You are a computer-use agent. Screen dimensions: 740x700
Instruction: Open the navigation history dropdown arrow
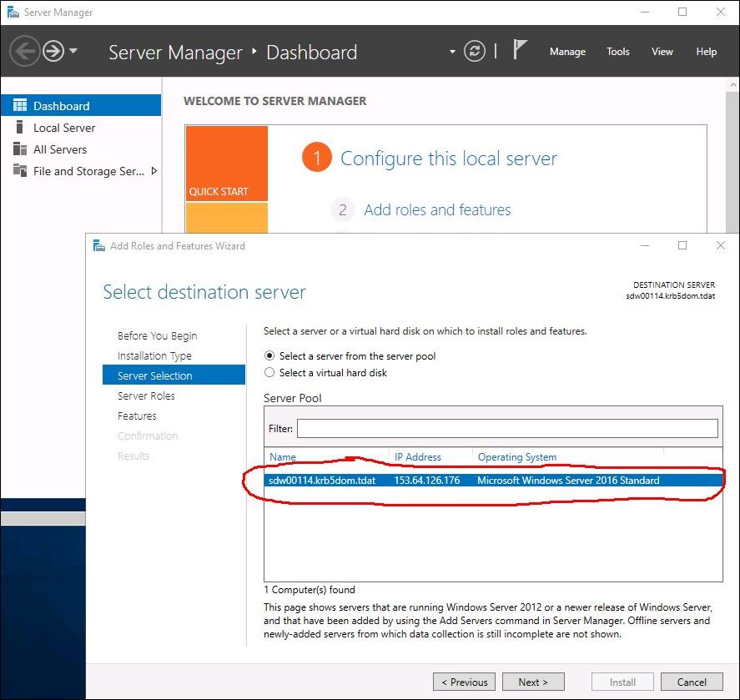coord(73,50)
